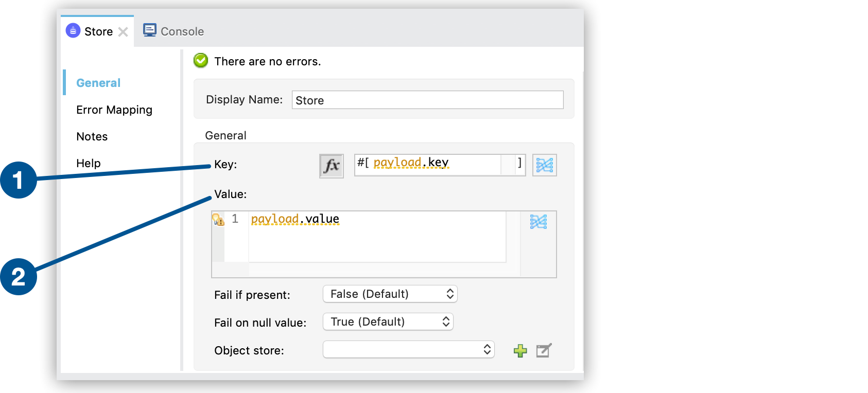The image size is (868, 393).
Task: Click the 'There are no errors.' message
Action: (267, 61)
